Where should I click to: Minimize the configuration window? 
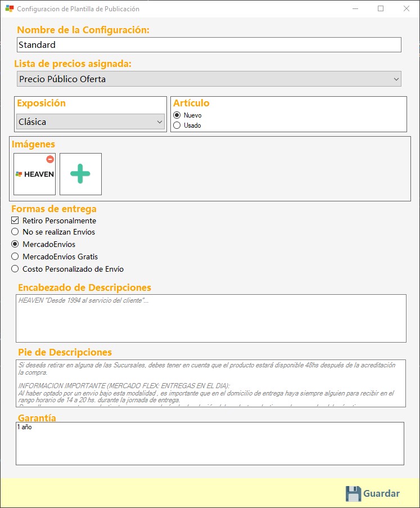point(355,9)
